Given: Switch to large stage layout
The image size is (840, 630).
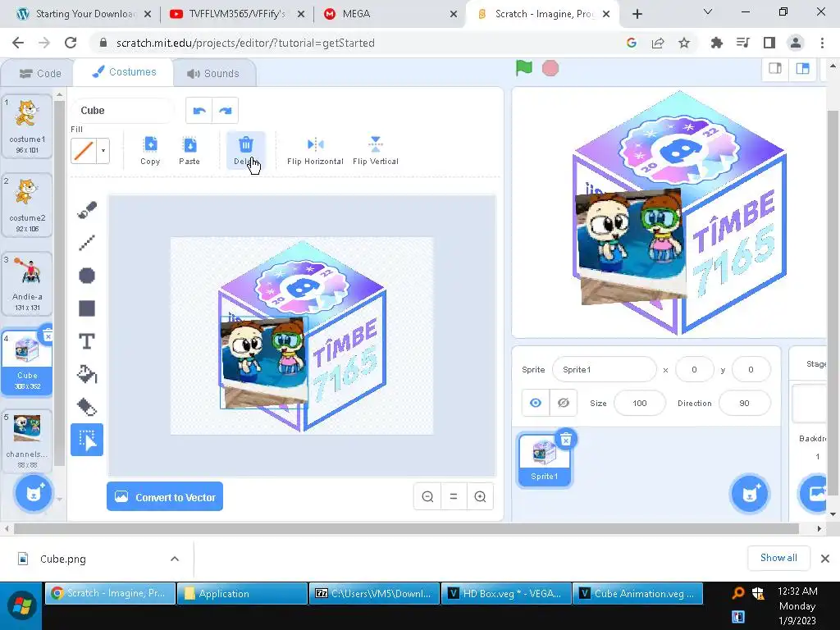Looking at the screenshot, I should click(x=802, y=69).
